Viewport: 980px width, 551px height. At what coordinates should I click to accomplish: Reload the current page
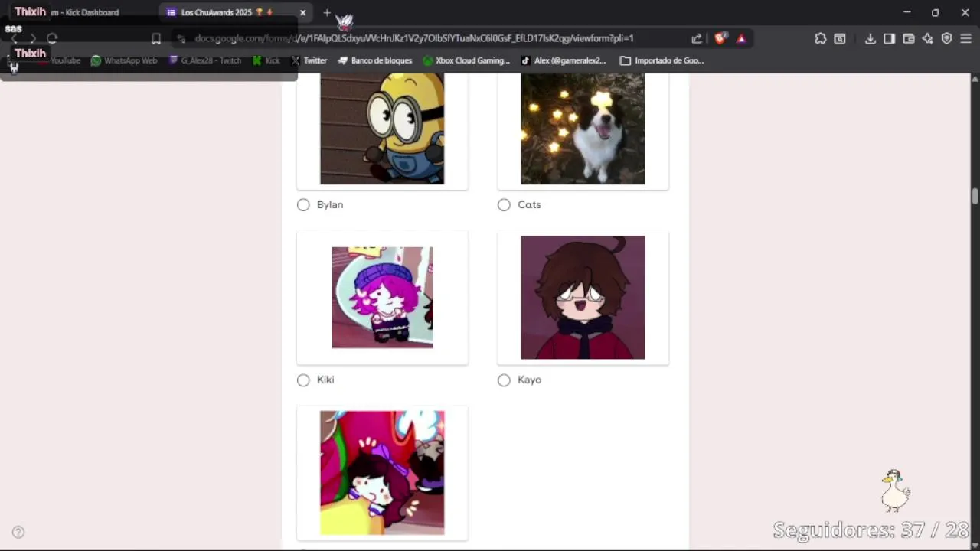pyautogui.click(x=52, y=38)
